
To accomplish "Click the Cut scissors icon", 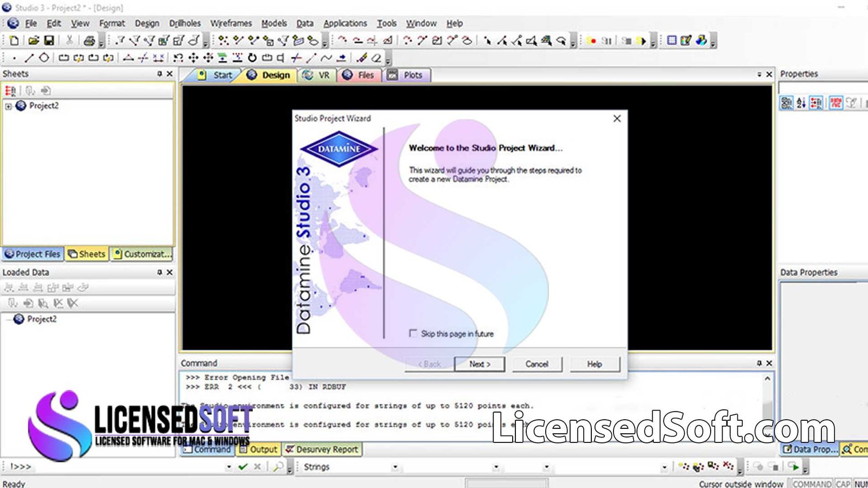I will [x=69, y=40].
